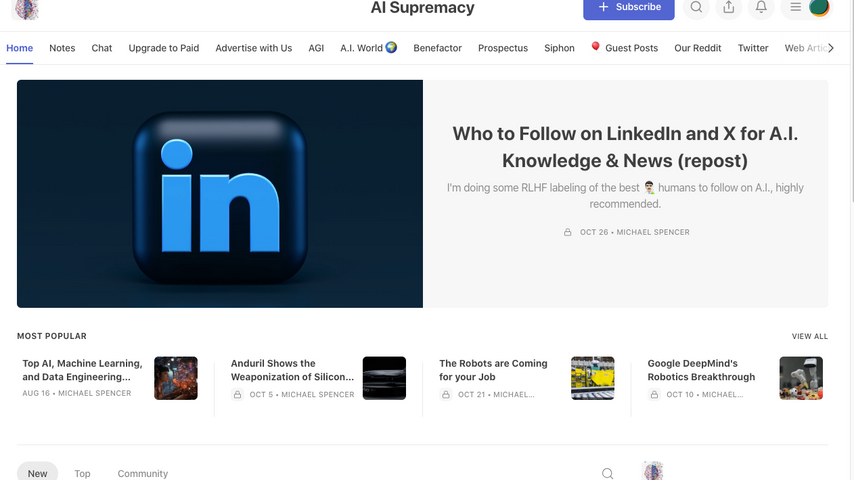This screenshot has width=854, height=480.
Task: Open the AGI tab
Action: (316, 48)
